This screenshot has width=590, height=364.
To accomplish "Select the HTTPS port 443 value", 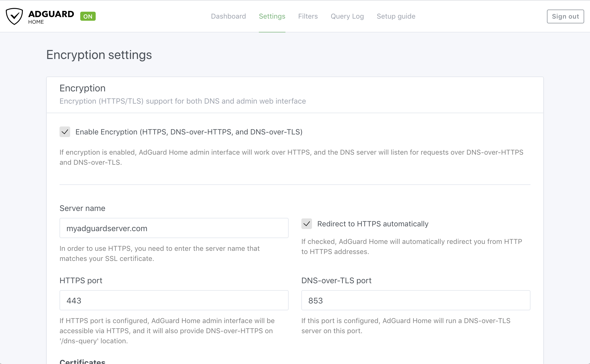I will pos(174,300).
